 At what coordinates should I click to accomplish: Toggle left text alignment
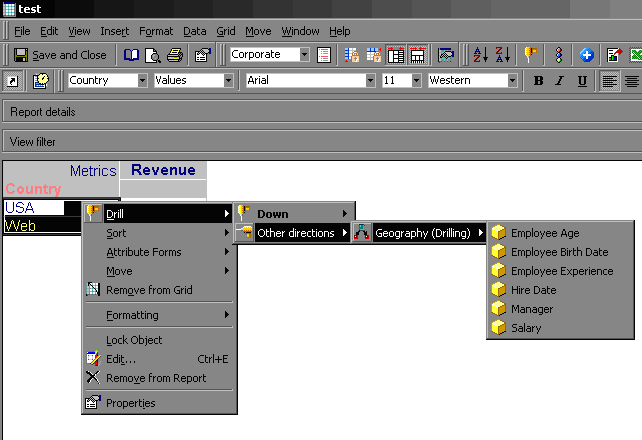[609, 81]
